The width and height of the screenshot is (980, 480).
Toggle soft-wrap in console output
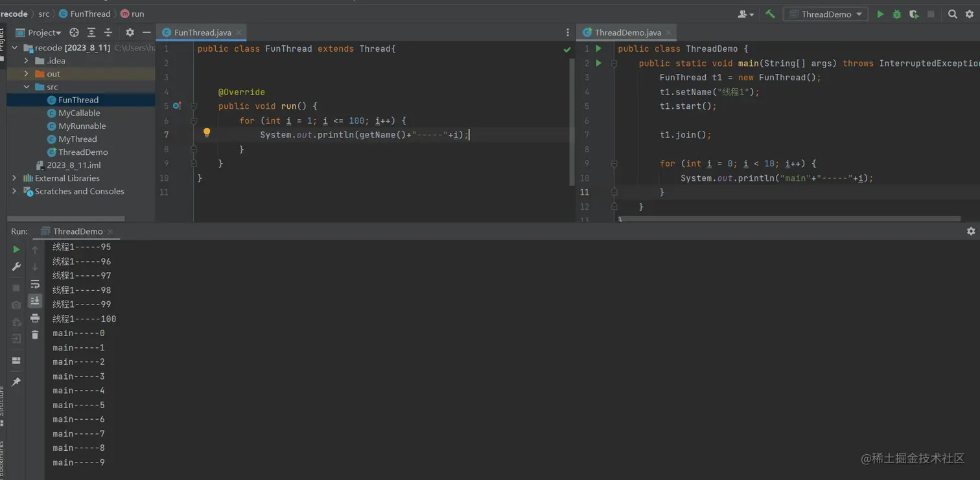[35, 284]
